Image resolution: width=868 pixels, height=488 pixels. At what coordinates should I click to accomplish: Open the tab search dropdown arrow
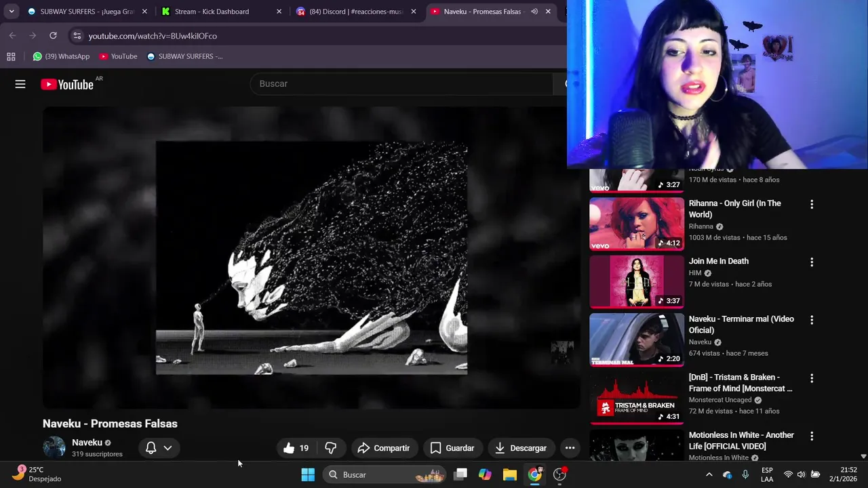tap(12, 12)
